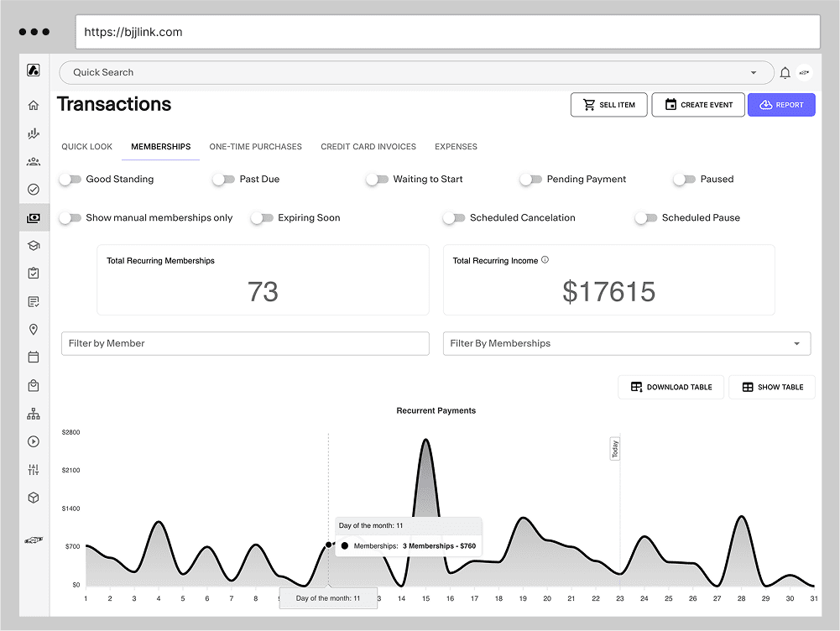Click the day 15 peak on the chart

[x=425, y=441]
